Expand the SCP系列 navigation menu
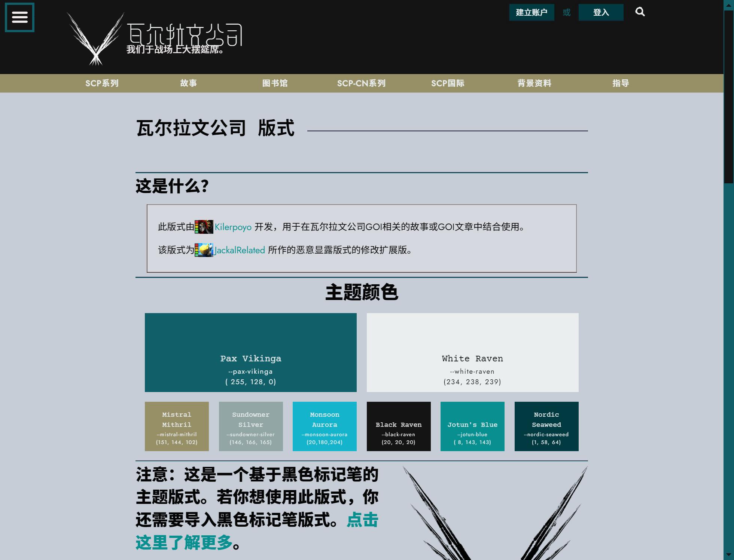Image resolution: width=734 pixels, height=560 pixels. pos(102,83)
